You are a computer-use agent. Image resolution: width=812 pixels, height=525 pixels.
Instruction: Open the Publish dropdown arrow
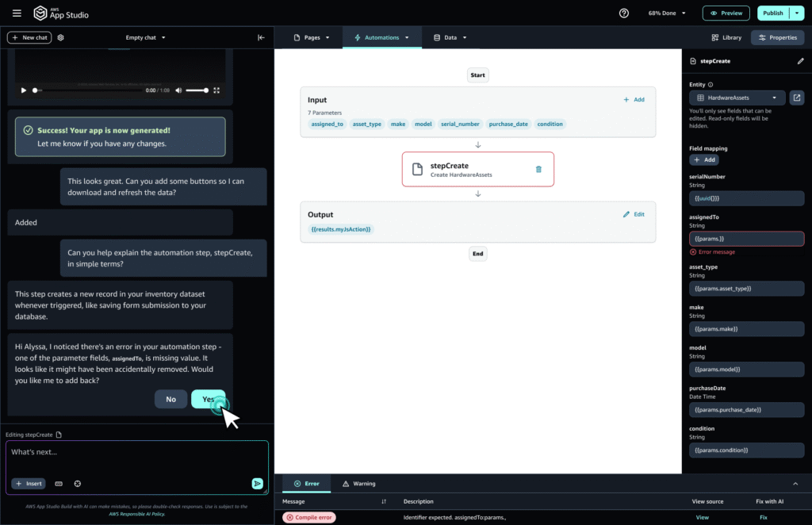tap(797, 13)
